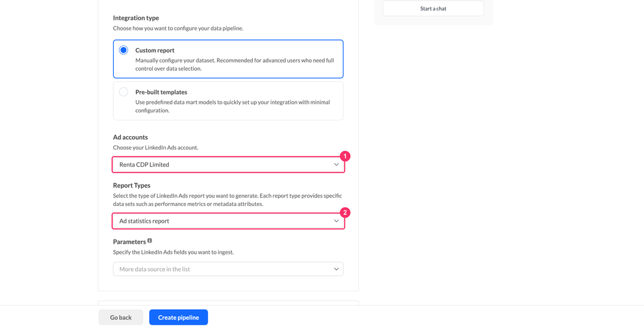This screenshot has height=329, width=644.
Task: Open the Ad statistics report dropdown
Action: [228, 221]
